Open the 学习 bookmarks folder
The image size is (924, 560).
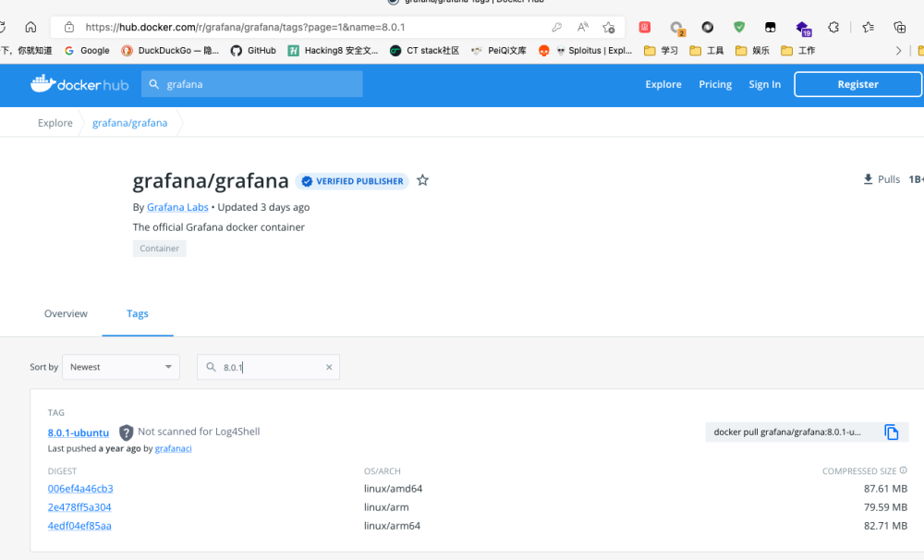point(661,51)
